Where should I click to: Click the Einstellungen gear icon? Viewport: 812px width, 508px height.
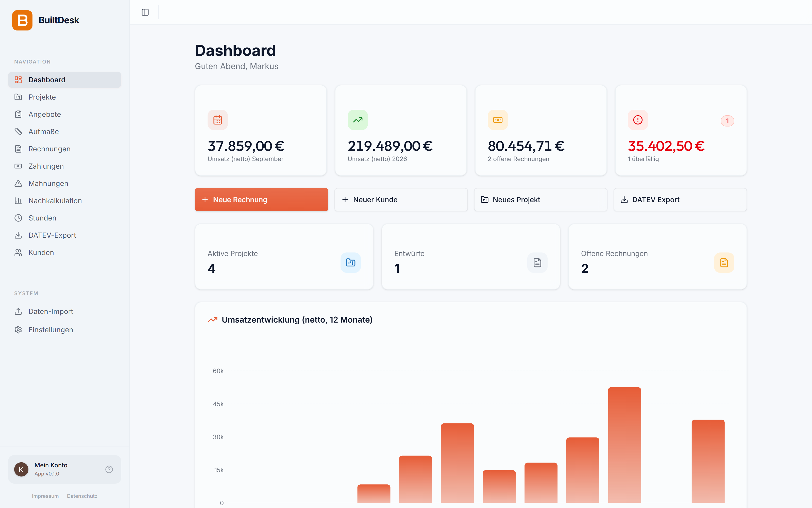tap(18, 330)
